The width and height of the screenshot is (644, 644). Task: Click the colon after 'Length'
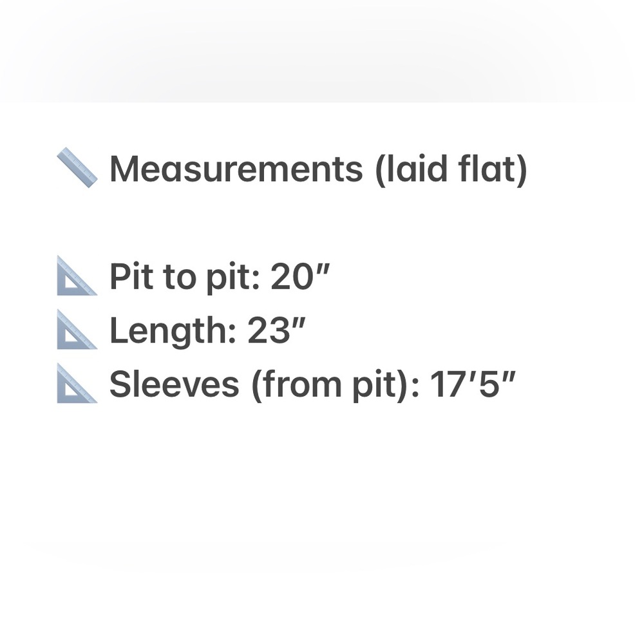point(232,336)
